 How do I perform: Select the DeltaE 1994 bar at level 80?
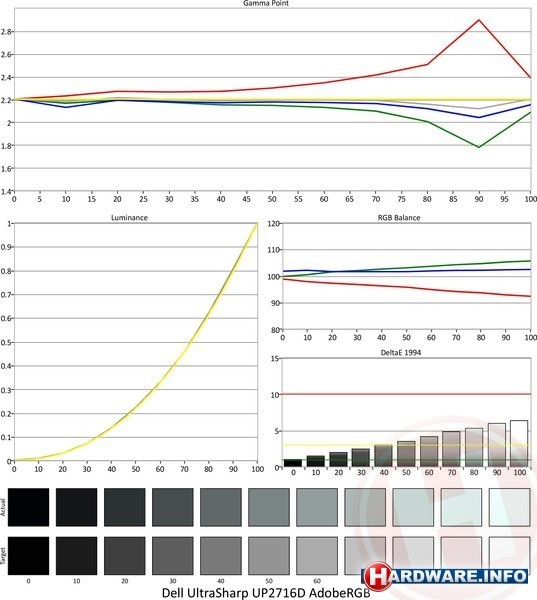pyautogui.click(x=474, y=447)
